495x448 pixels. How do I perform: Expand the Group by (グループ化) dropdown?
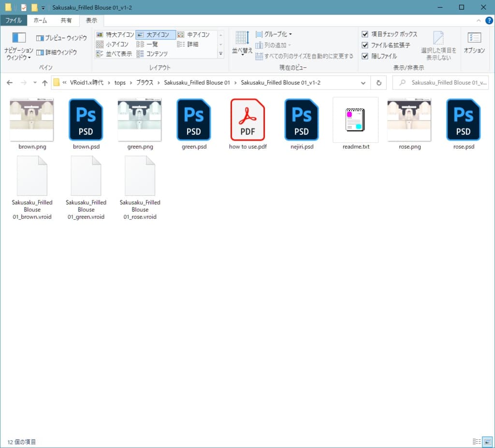coord(274,34)
